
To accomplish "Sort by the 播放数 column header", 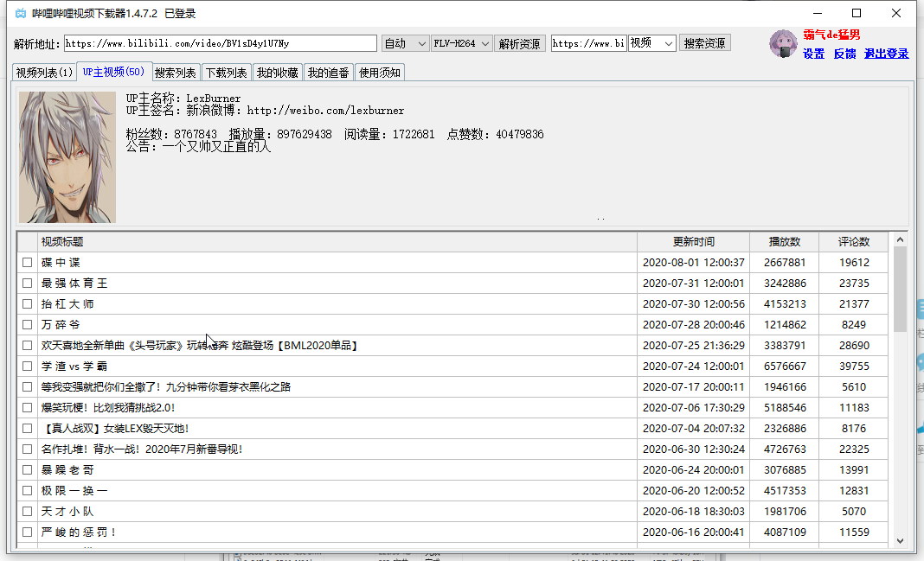I will [785, 242].
